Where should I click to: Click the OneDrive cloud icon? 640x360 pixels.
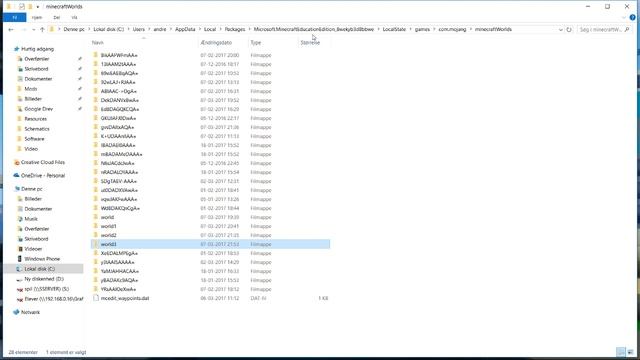coord(16,176)
